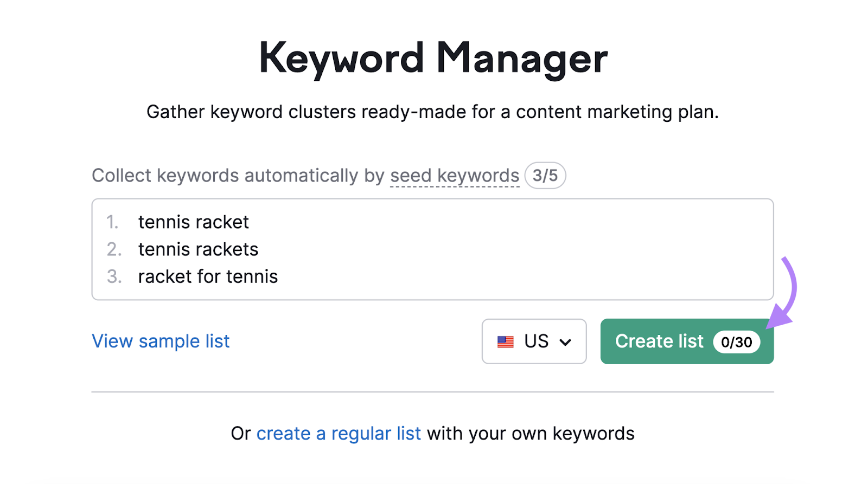Image resolution: width=868 pixels, height=484 pixels.
Task: Click the keyword clusters description text
Action: click(433, 112)
